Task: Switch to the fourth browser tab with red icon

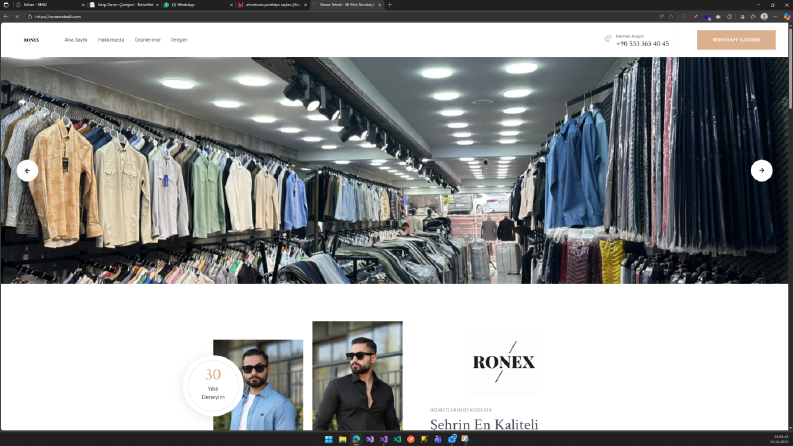Action: [272, 5]
